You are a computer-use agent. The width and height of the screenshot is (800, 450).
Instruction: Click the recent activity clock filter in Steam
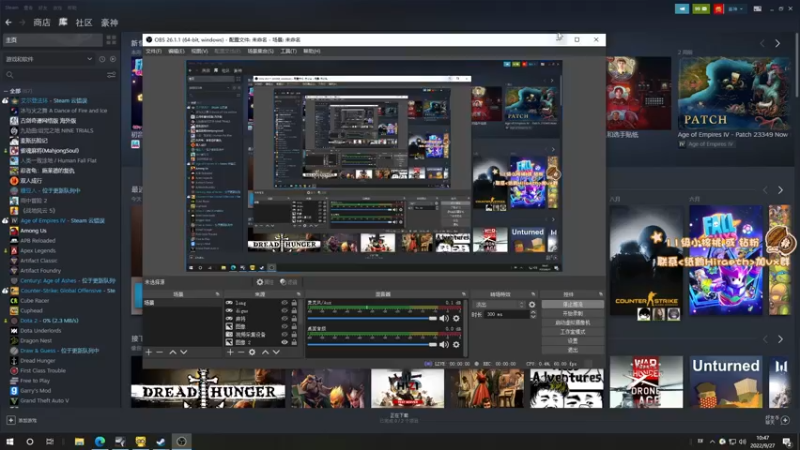click(102, 59)
